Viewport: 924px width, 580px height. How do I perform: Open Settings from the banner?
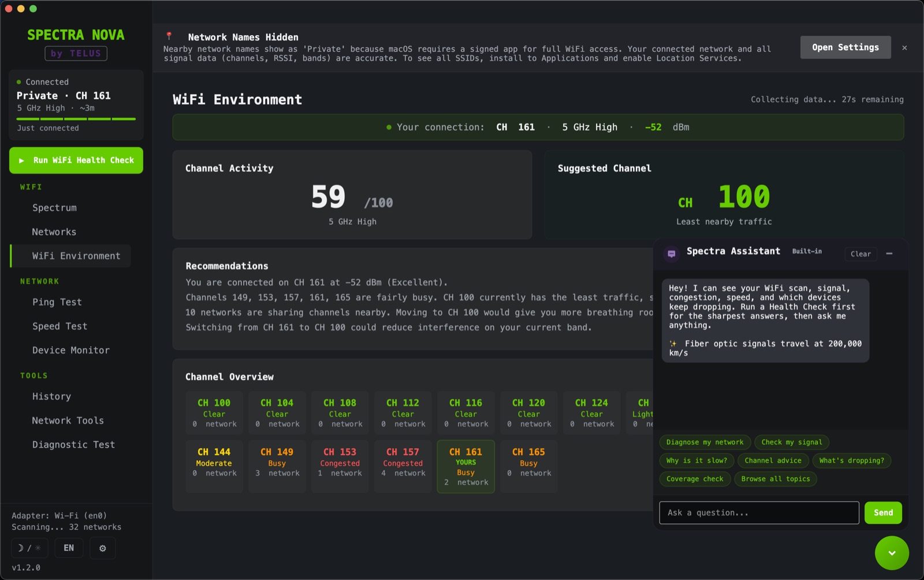[x=845, y=47]
